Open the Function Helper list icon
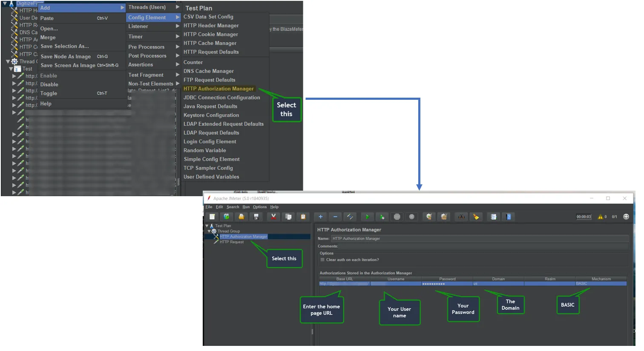644x351 pixels. tap(493, 217)
